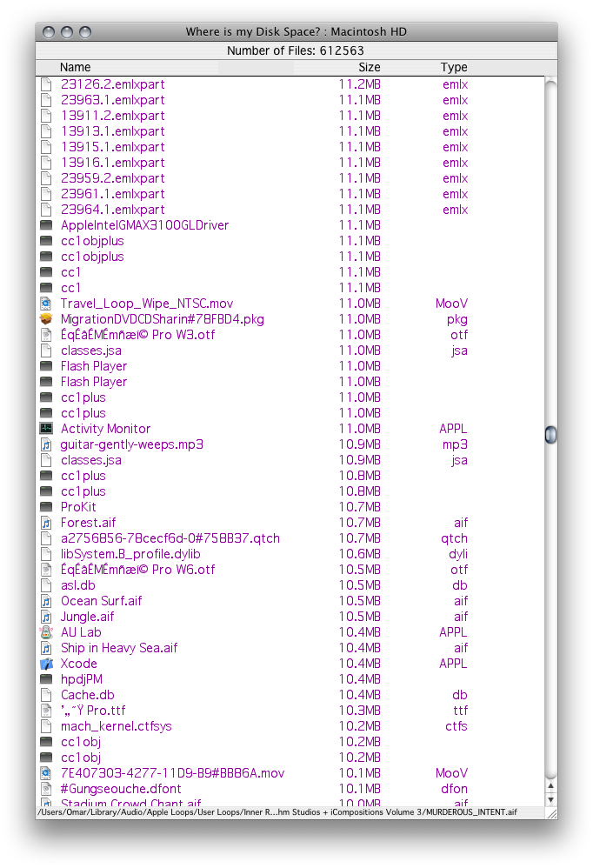Select the #Gungseouche.dfont file name
Image resolution: width=593 pixels, height=868 pixels.
(x=121, y=789)
